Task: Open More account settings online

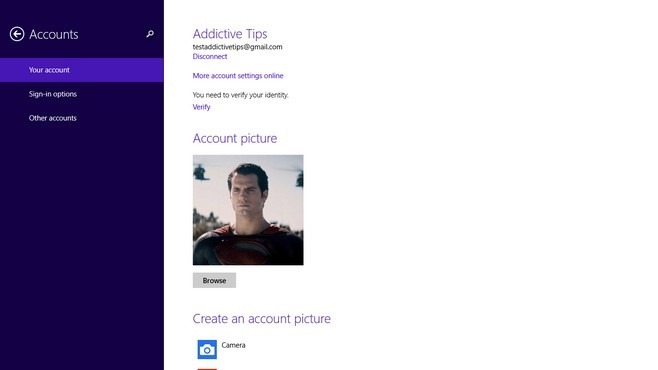Action: (238, 76)
